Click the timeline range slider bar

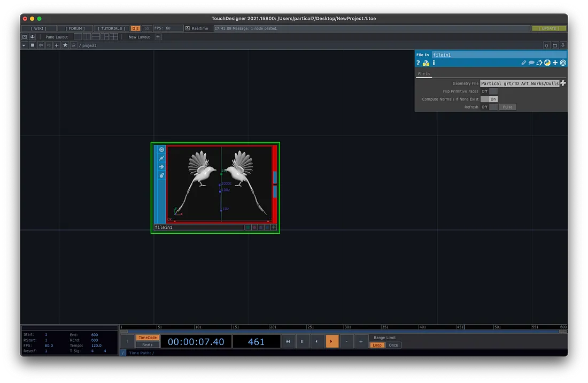pyautogui.click(x=343, y=331)
